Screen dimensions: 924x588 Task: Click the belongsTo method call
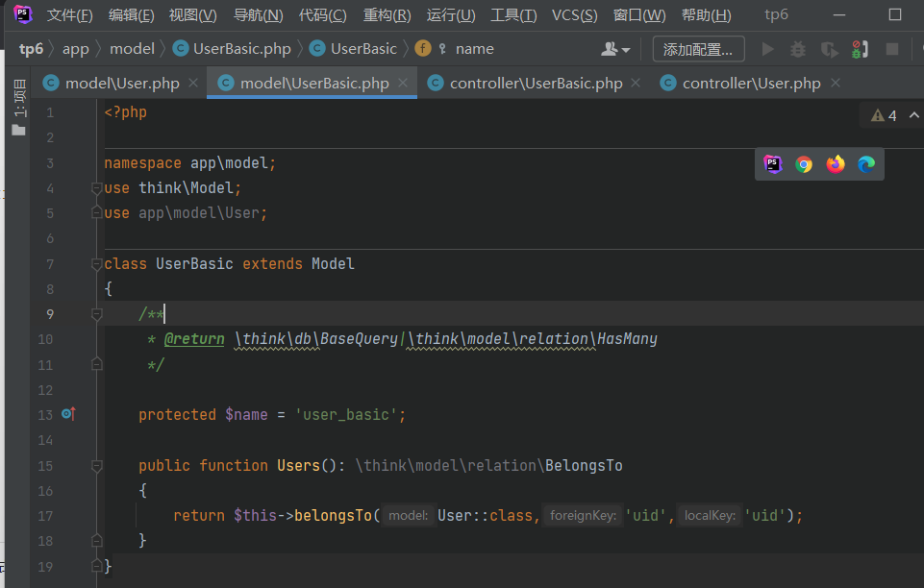point(333,516)
